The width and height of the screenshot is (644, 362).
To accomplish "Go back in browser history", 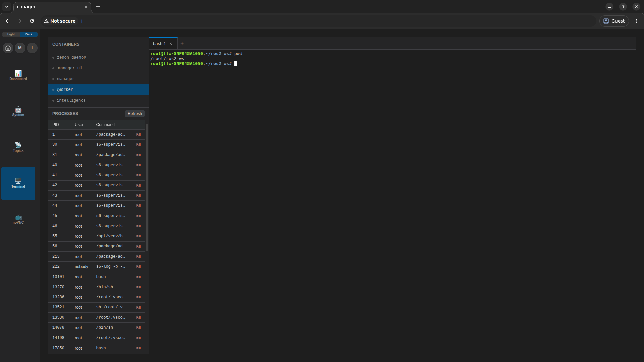I will (x=8, y=21).
